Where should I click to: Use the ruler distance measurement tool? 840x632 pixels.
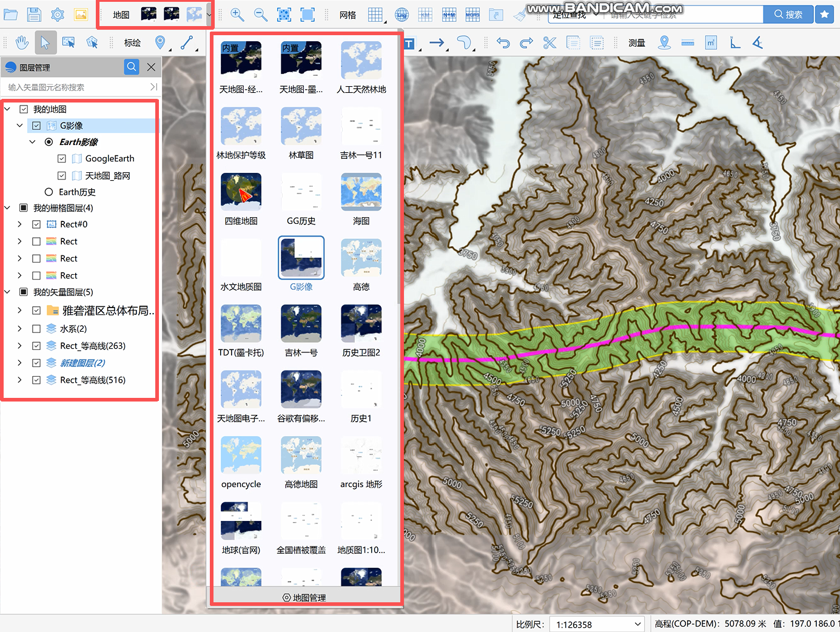point(688,42)
